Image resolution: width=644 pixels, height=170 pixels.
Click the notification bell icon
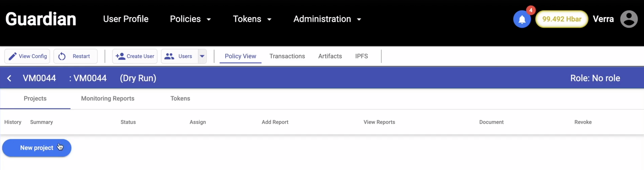[522, 19]
